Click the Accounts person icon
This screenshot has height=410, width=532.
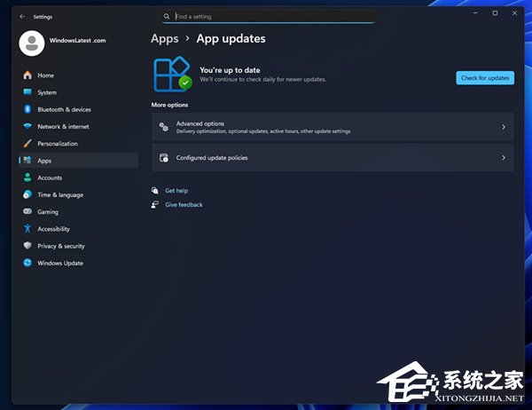[27, 177]
